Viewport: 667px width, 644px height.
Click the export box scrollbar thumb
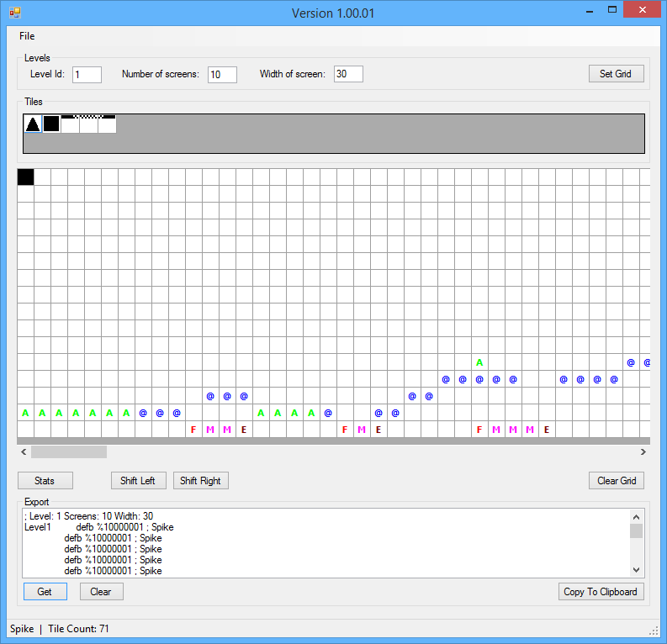[x=637, y=531]
